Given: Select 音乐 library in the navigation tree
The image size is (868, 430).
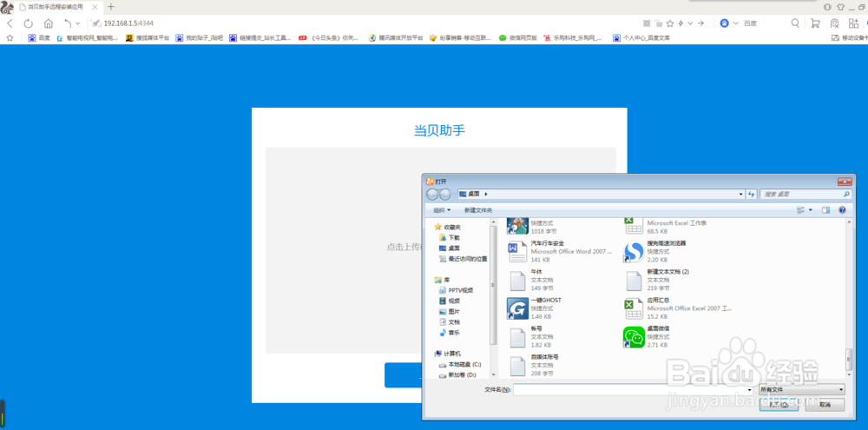Looking at the screenshot, I should 449,333.
